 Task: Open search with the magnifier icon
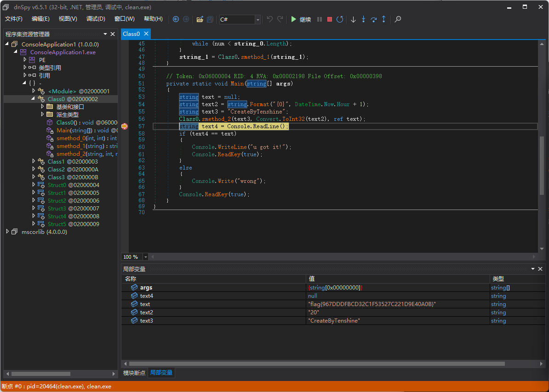(x=397, y=19)
